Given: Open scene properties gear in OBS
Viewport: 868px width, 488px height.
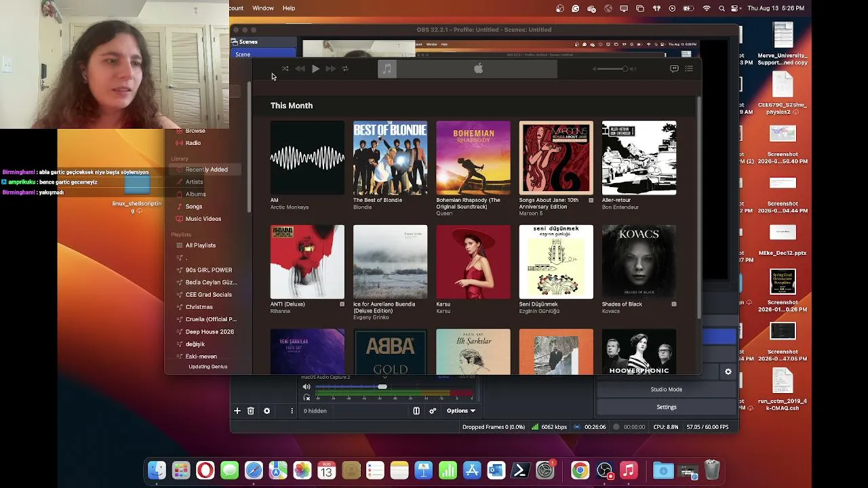Looking at the screenshot, I should (x=267, y=411).
